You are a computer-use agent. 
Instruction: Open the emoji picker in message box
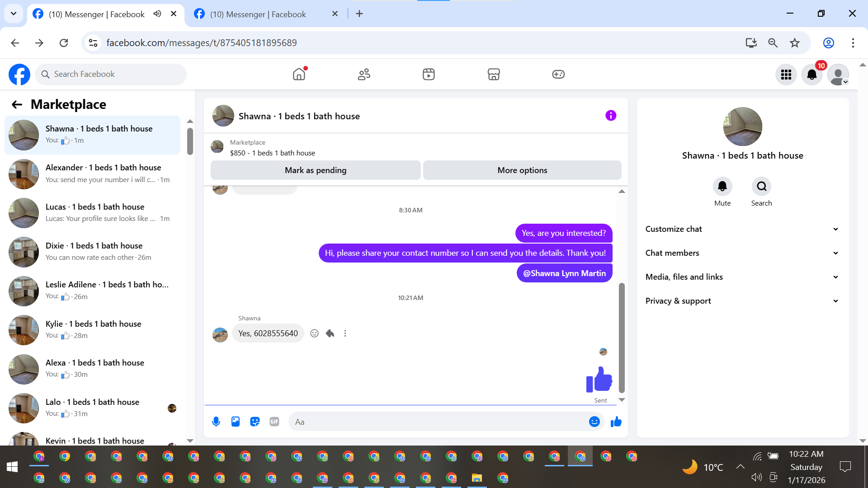(x=594, y=422)
